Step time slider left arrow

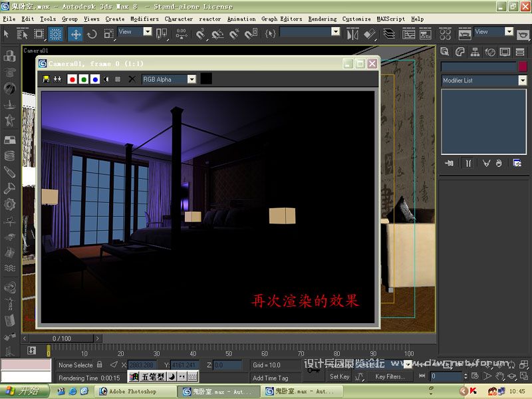[x=25, y=338]
